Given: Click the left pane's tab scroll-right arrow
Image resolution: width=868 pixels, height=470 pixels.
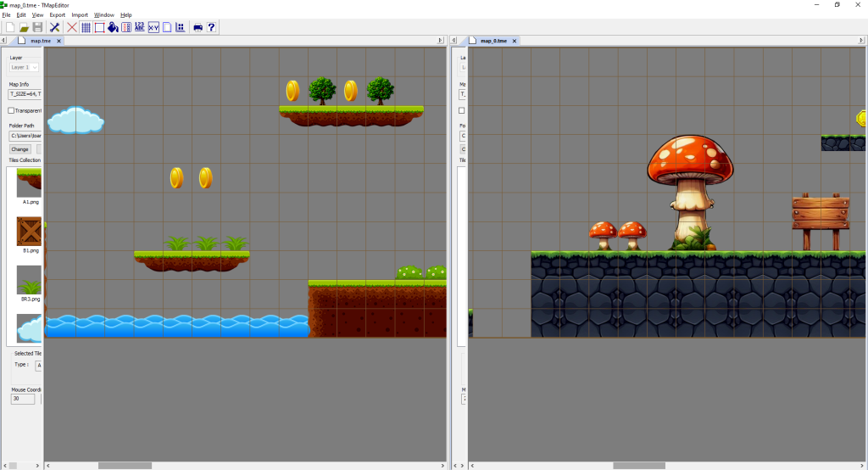Looking at the screenshot, I should click(x=441, y=41).
